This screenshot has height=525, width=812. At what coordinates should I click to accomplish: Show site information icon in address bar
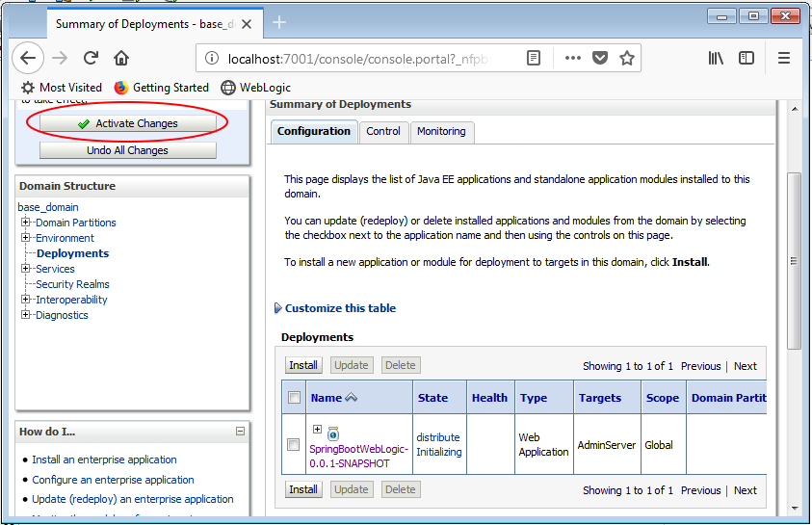pyautogui.click(x=212, y=59)
